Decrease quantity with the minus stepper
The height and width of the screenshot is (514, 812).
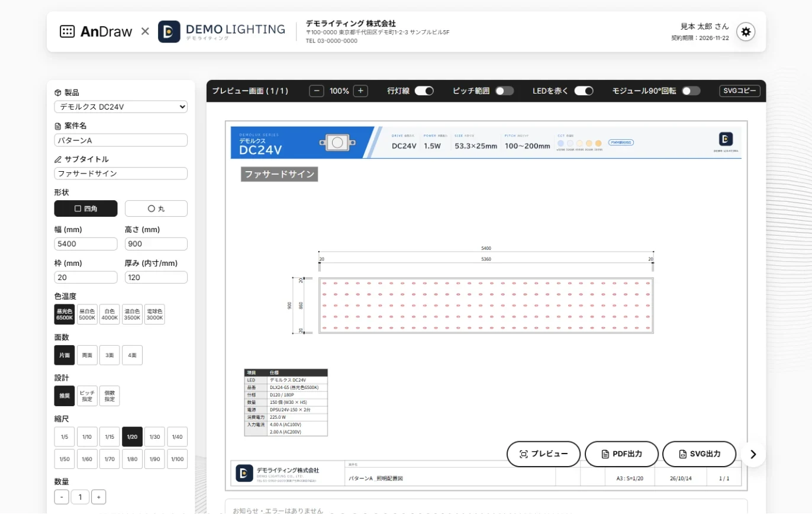62,497
